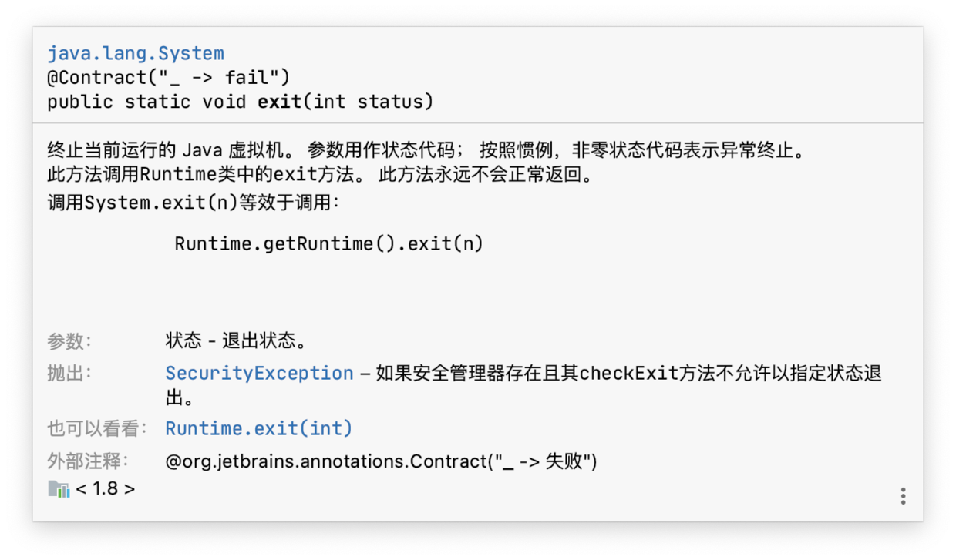Click the @Contract("_ -> fail") annotation line
956x560 pixels.
coord(168,78)
